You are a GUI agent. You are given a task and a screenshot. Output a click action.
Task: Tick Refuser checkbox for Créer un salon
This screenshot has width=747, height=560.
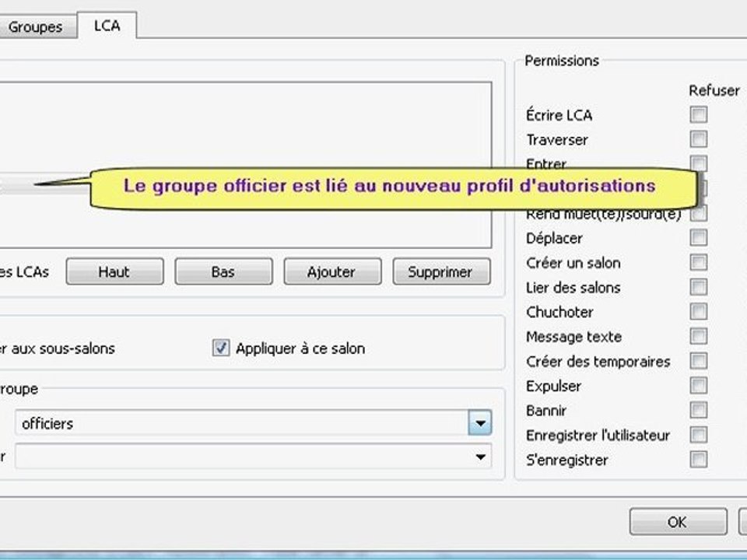699,262
